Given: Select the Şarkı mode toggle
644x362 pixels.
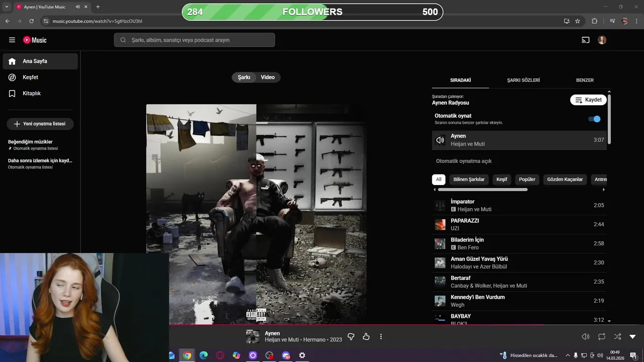Looking at the screenshot, I should [x=244, y=77].
